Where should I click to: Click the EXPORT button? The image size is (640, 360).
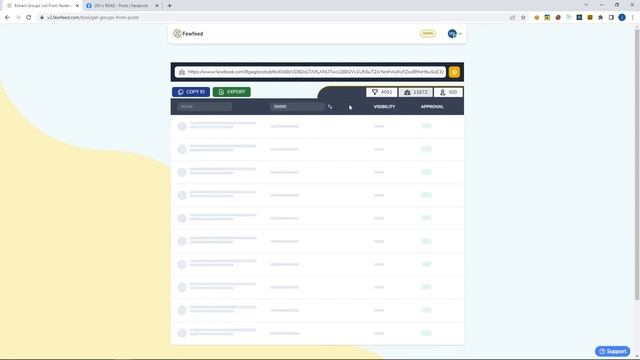pos(232,92)
